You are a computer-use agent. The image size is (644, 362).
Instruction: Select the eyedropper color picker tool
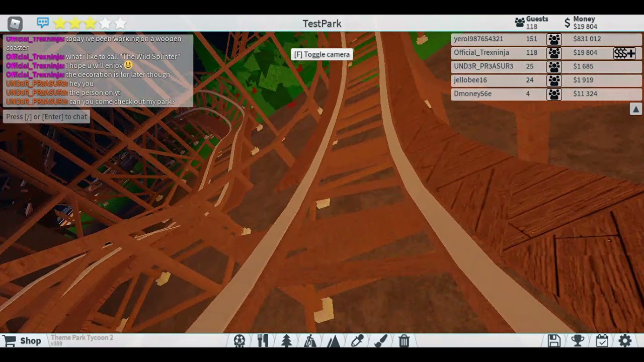pos(357,341)
